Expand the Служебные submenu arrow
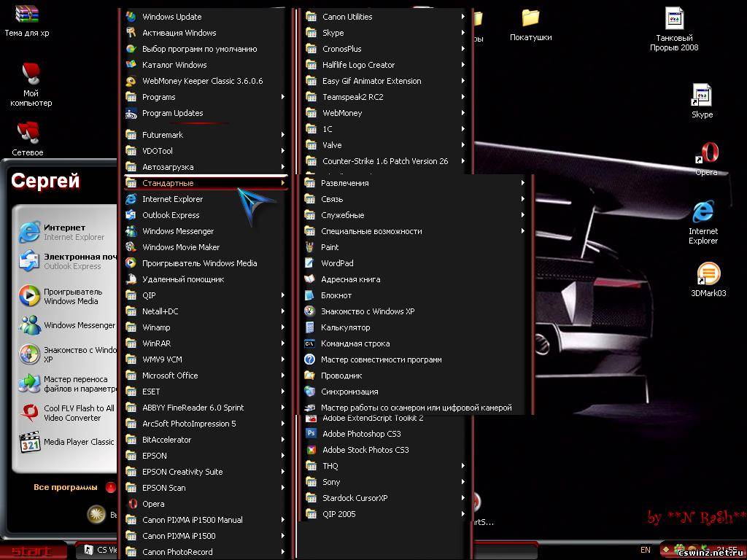747x560 pixels. coord(522,215)
